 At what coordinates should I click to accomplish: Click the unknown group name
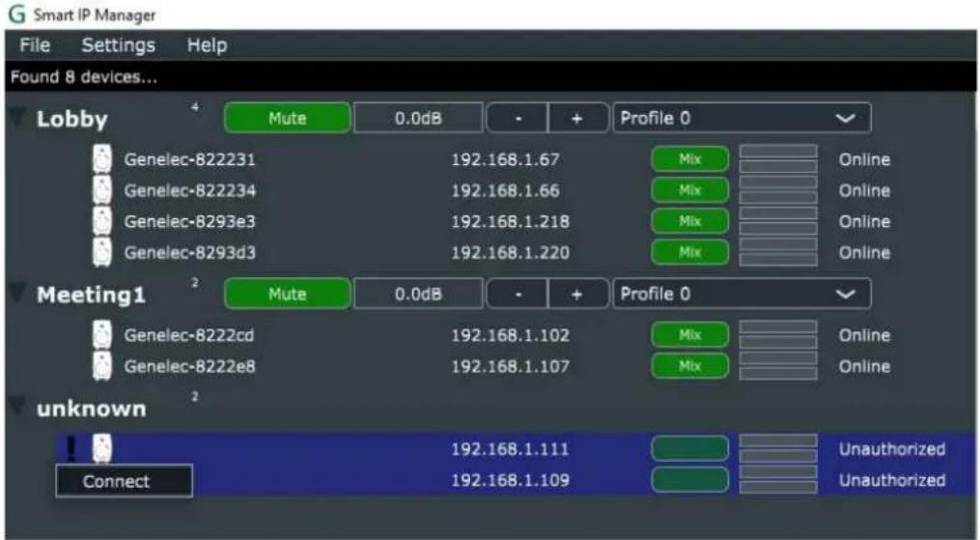tap(92, 409)
